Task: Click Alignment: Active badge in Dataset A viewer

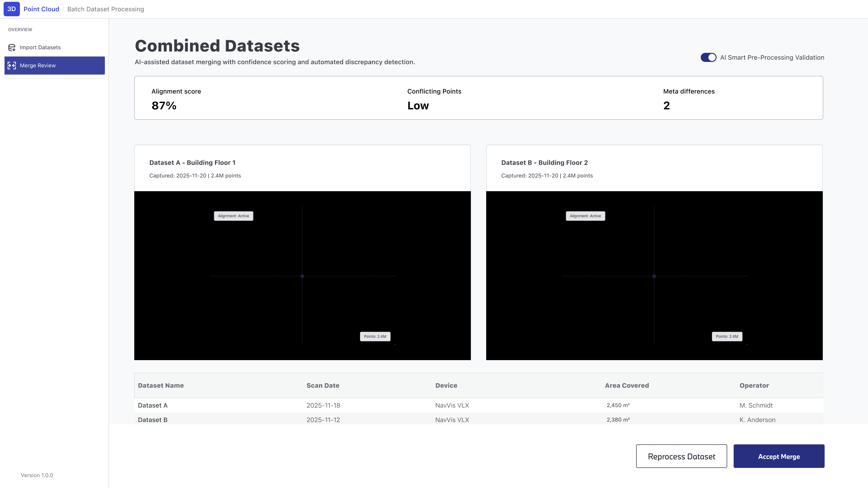Action: [234, 216]
